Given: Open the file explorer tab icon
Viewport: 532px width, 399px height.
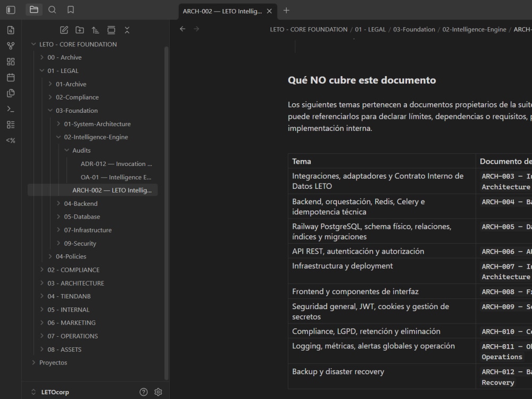Looking at the screenshot, I should (34, 10).
